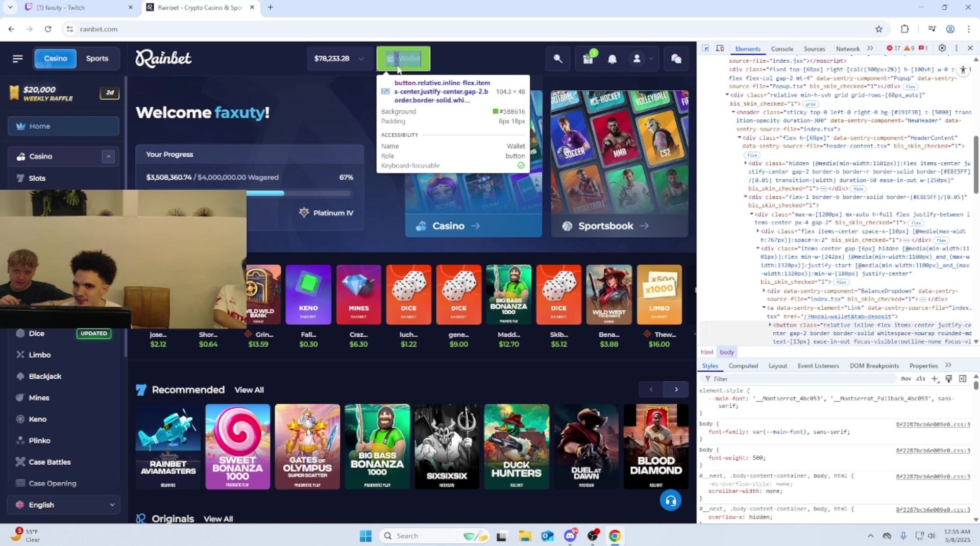Switch to the Casino mode toggle
The height and width of the screenshot is (546, 980).
click(x=55, y=59)
